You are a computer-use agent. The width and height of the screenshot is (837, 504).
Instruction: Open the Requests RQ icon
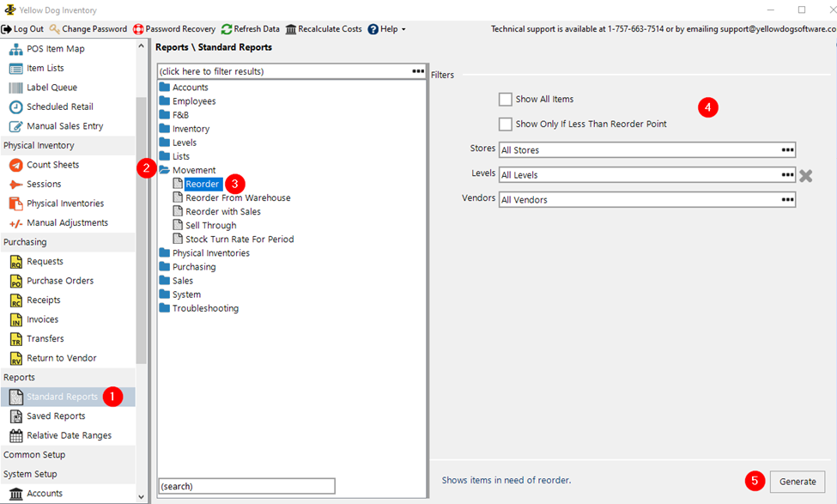[16, 262]
